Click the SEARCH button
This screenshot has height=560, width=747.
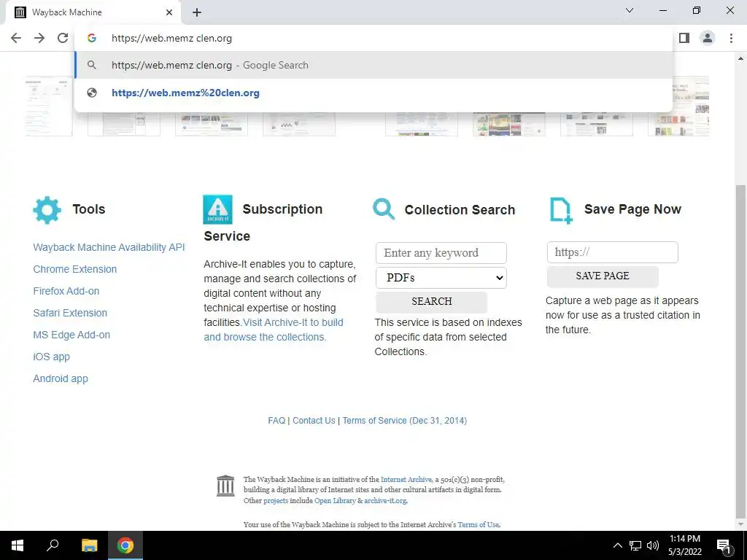point(432,301)
